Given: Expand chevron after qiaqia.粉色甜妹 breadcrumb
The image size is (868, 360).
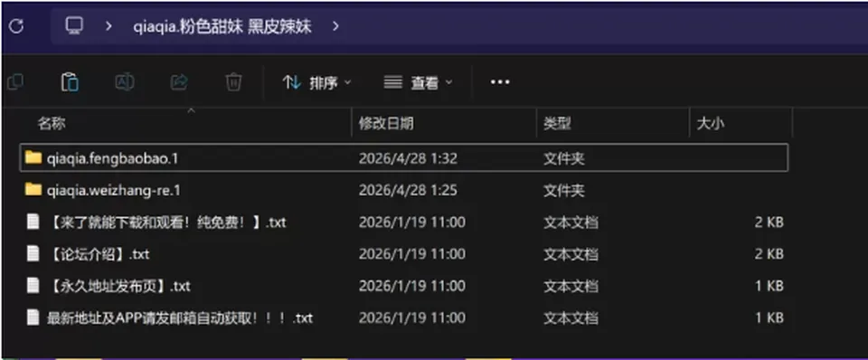Looking at the screenshot, I should 335,26.
